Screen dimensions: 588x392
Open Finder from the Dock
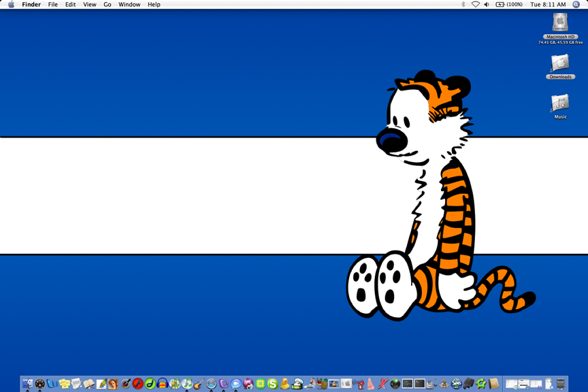pyautogui.click(x=27, y=384)
